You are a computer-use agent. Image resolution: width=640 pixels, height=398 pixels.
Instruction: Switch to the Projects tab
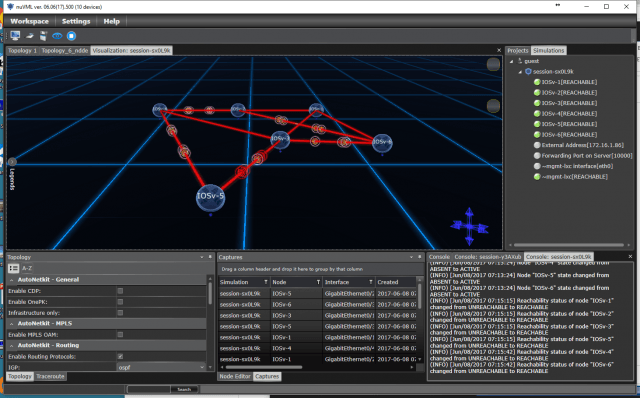pos(518,51)
